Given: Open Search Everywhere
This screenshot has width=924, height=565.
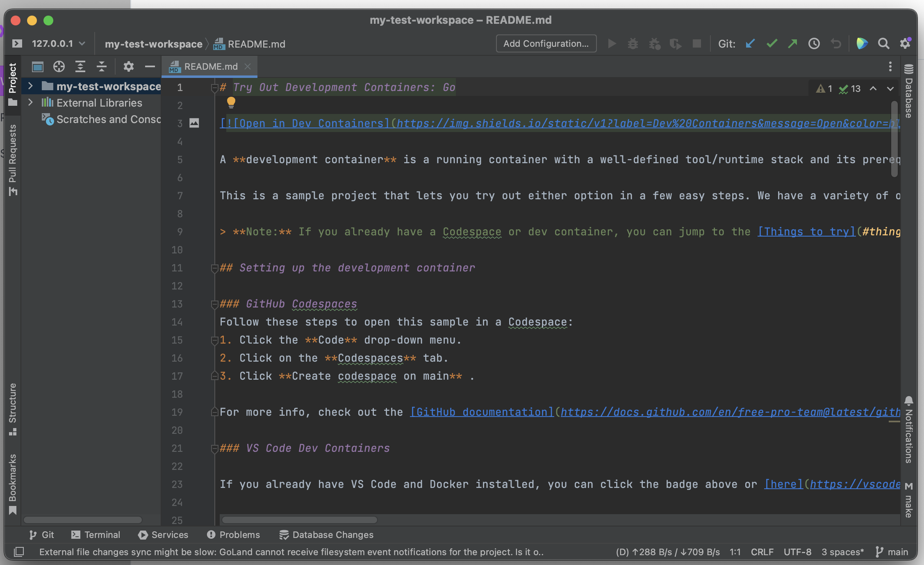Looking at the screenshot, I should tap(883, 43).
